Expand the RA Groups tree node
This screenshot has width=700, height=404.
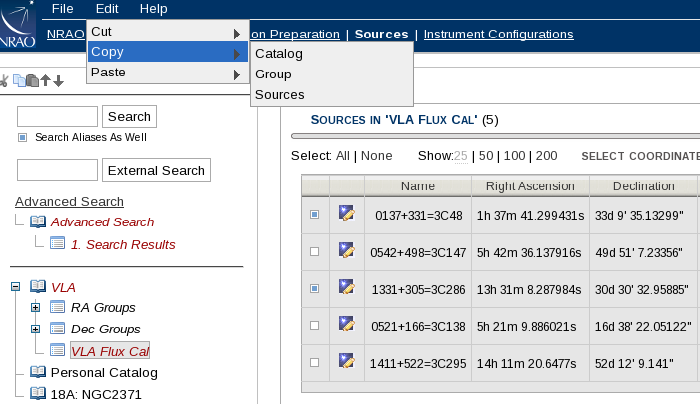[36, 307]
